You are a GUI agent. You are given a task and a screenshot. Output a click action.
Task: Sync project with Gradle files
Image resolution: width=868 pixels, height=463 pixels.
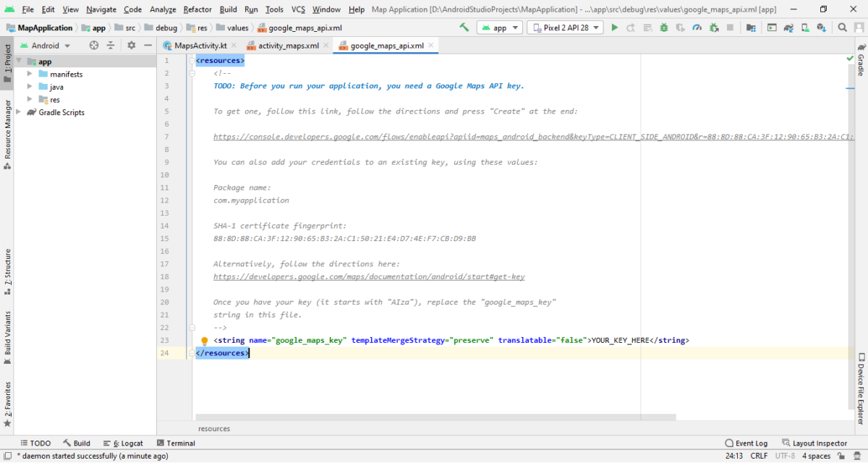(790, 27)
